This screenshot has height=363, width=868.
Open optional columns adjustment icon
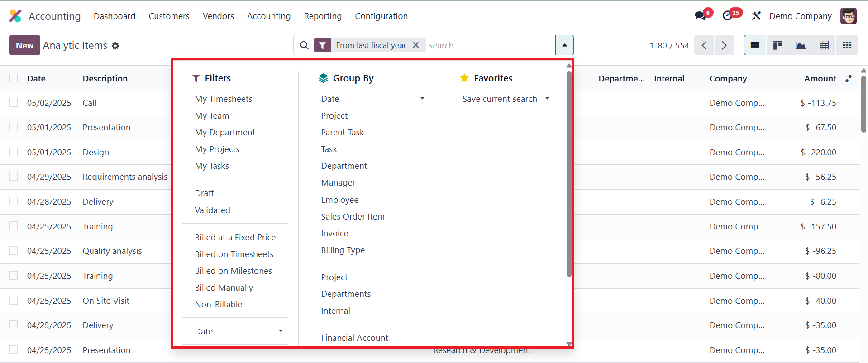point(849,78)
